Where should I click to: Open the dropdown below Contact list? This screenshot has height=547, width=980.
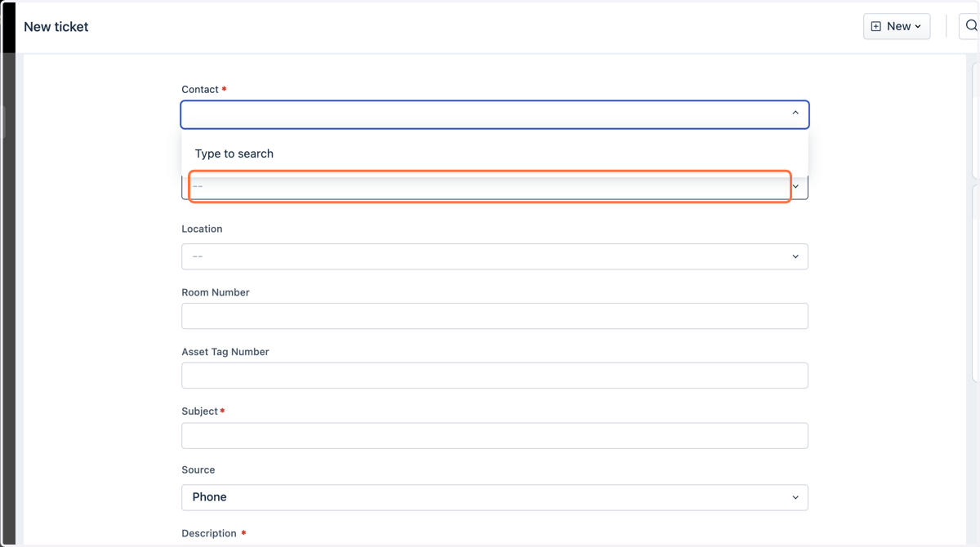(x=495, y=187)
